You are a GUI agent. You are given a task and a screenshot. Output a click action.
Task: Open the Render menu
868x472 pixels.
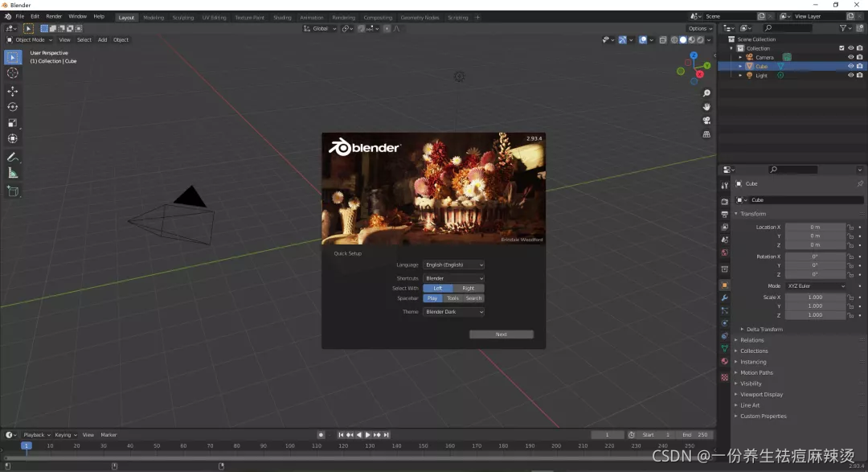click(x=54, y=17)
